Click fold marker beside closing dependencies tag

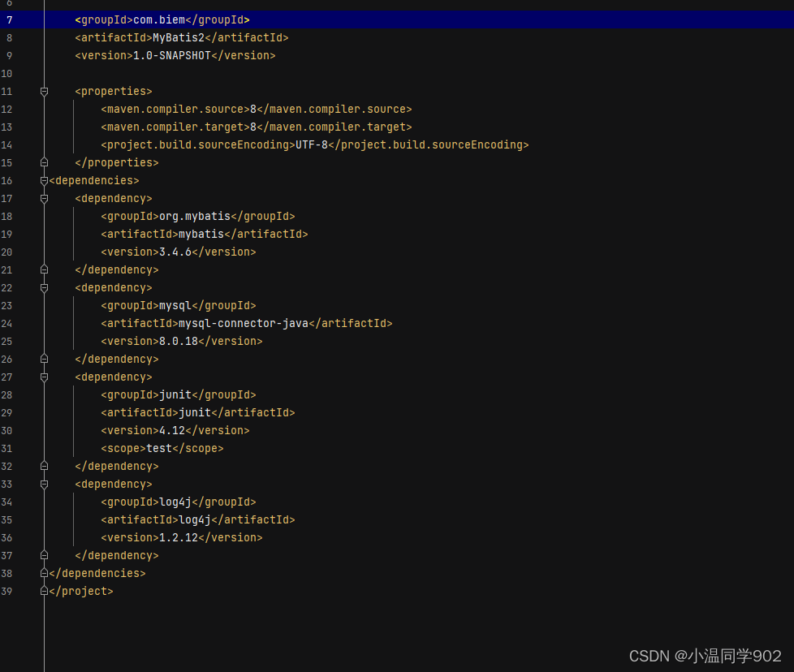click(44, 573)
